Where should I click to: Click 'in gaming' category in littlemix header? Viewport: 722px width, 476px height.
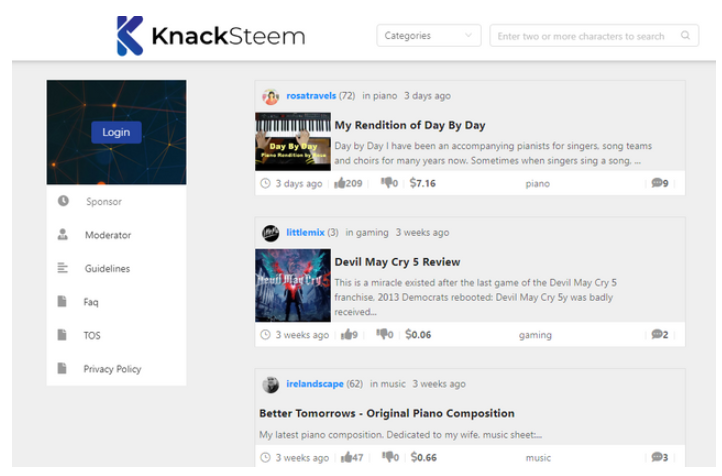[x=367, y=232]
